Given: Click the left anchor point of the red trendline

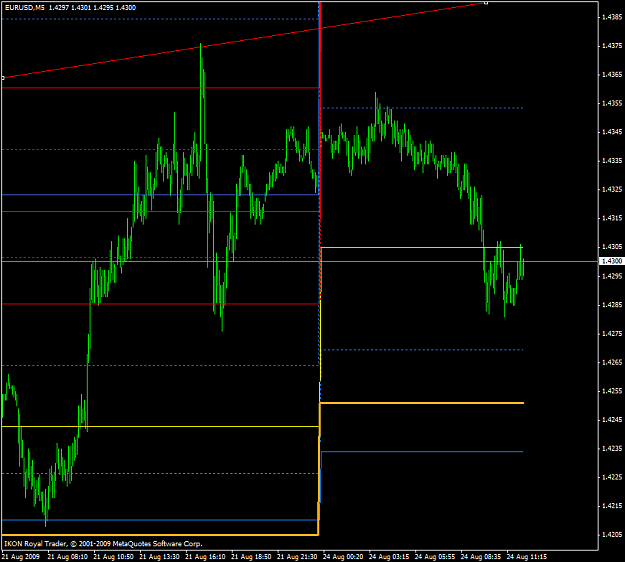Looking at the screenshot, I should (x=2, y=78).
